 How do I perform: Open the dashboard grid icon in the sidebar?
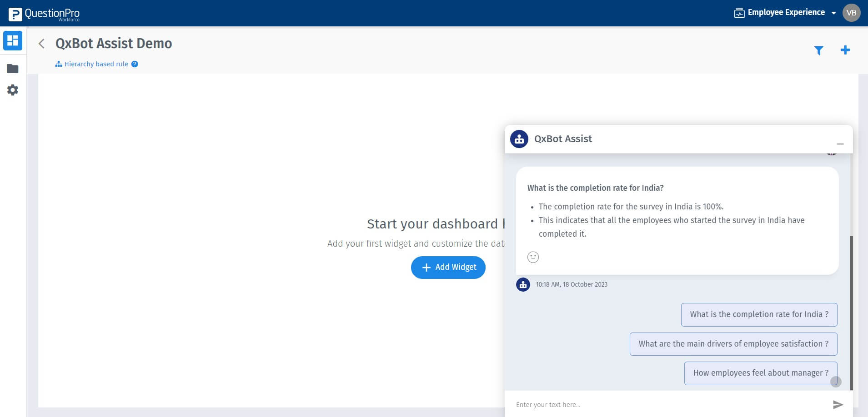tap(12, 40)
